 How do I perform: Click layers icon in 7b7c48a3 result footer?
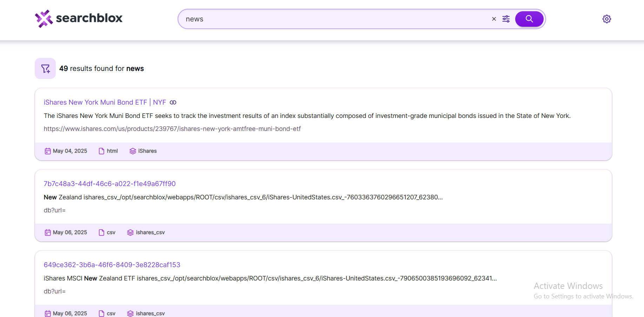[x=130, y=232]
